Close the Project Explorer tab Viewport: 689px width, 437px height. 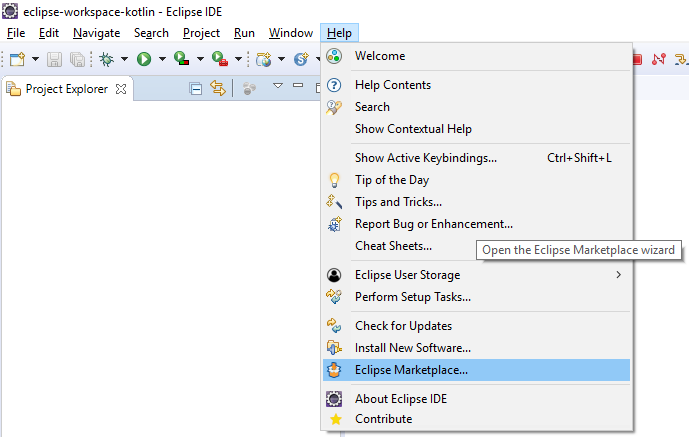(121, 89)
